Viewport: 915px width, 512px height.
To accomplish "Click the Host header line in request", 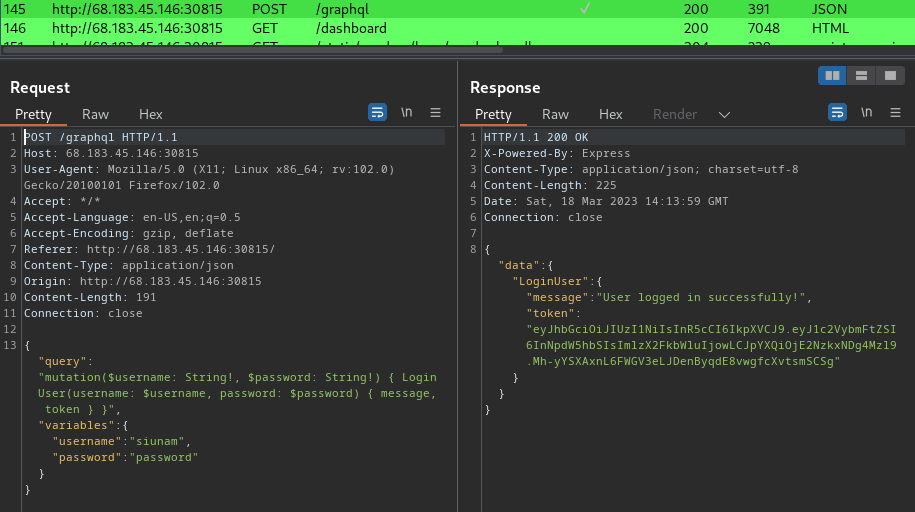I will point(111,153).
